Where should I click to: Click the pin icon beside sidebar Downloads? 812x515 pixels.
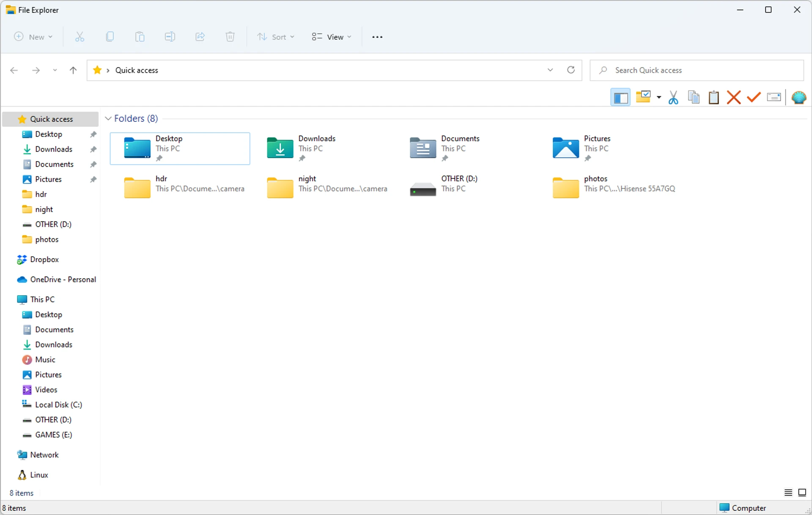pos(93,150)
